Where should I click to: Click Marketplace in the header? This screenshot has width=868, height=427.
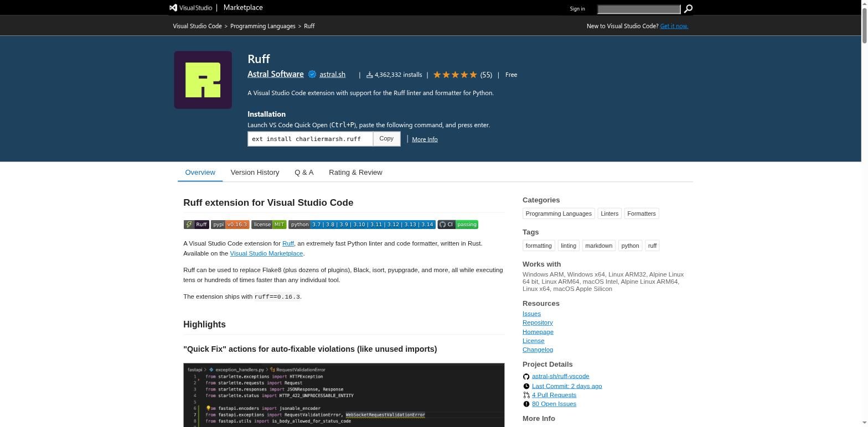[243, 8]
